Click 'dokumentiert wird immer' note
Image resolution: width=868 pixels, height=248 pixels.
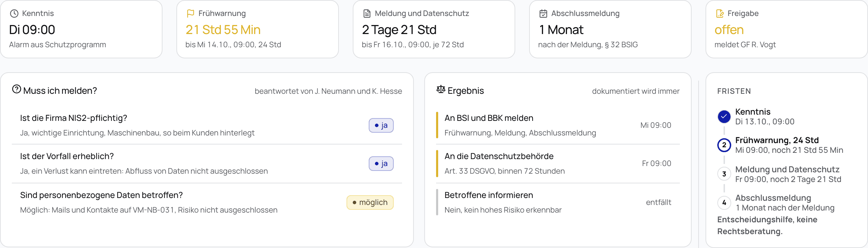pos(636,91)
